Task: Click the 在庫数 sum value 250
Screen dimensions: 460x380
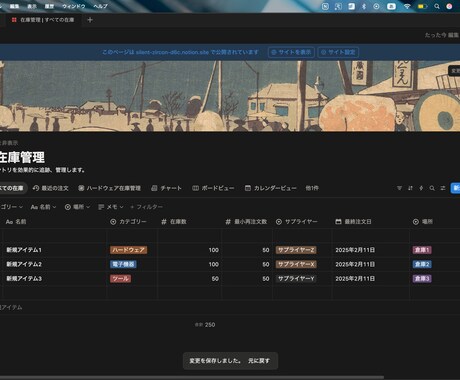Action: (x=210, y=325)
